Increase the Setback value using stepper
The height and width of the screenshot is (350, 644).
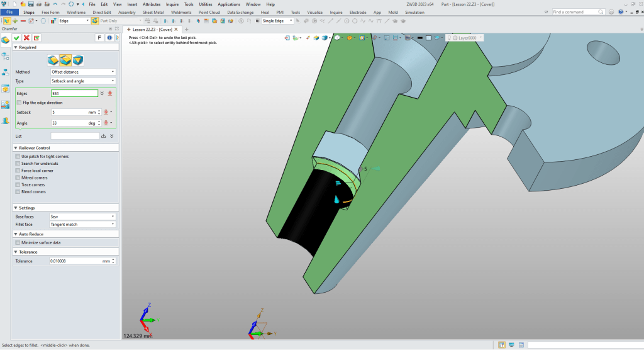coord(98,111)
